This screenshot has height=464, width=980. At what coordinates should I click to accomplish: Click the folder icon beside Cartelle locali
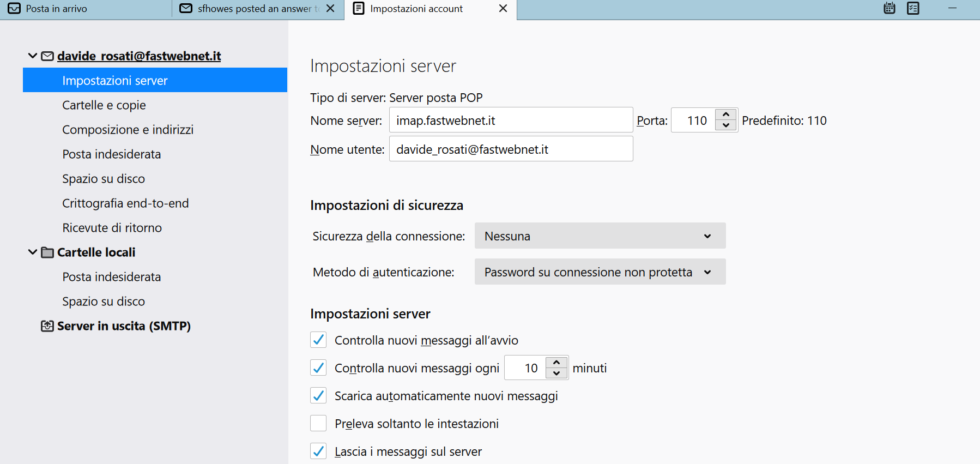click(x=48, y=252)
